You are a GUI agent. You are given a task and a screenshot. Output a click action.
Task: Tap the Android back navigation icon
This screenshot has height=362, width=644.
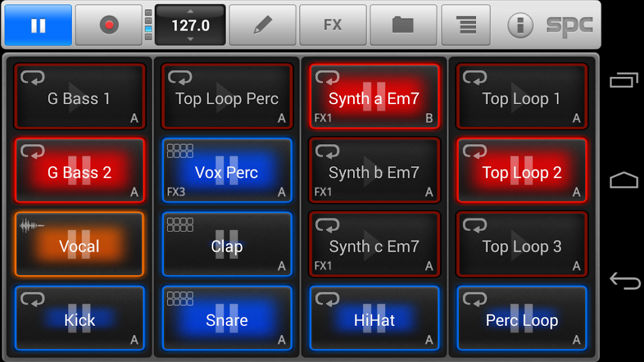pos(624,281)
